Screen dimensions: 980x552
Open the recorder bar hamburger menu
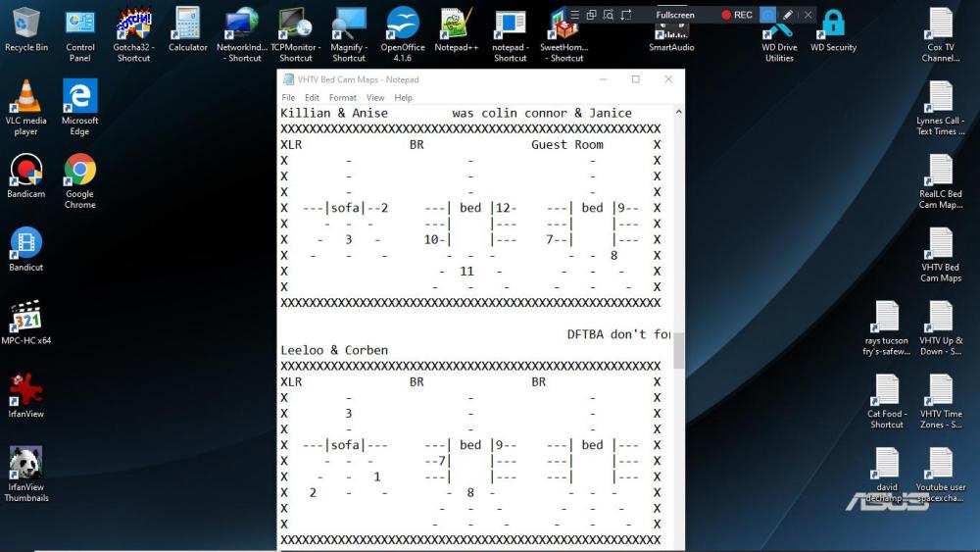pyautogui.click(x=573, y=15)
